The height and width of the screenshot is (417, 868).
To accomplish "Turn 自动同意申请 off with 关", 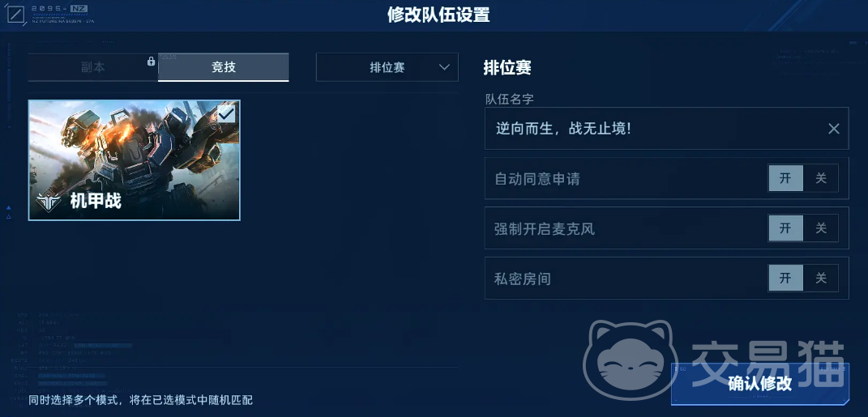I will click(821, 178).
